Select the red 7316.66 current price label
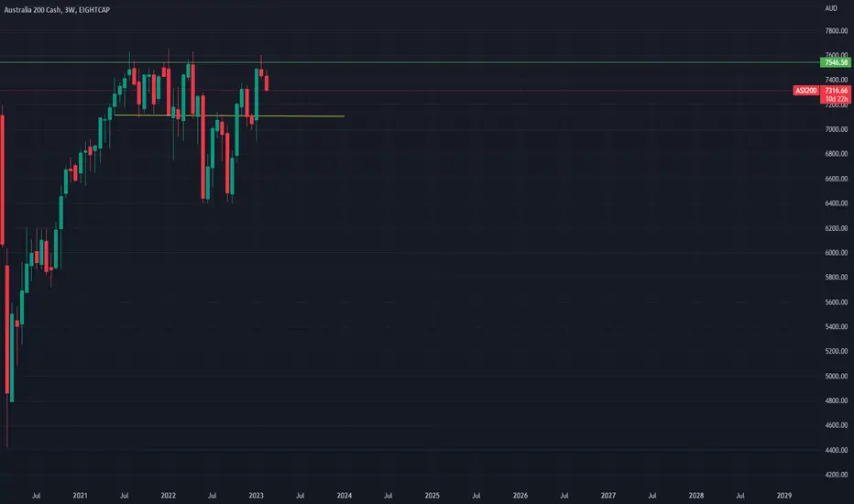Screen dimensions: 854x504 click(x=836, y=91)
